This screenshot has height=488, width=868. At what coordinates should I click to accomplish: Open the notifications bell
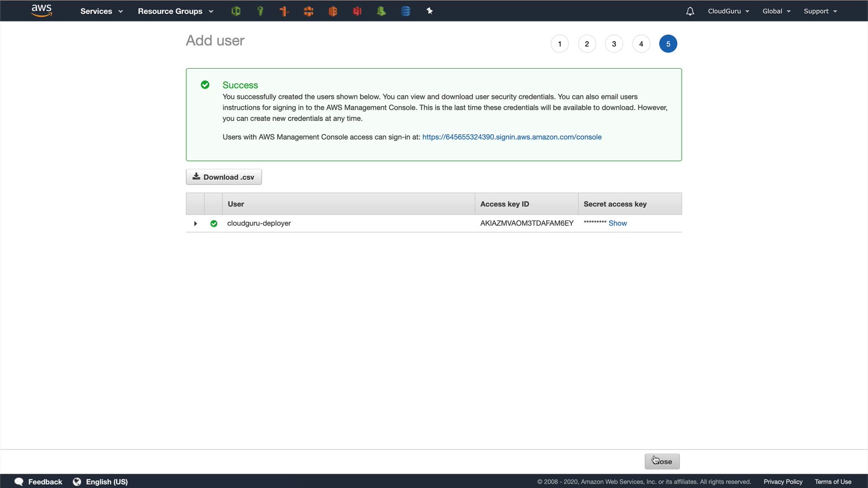pos(690,11)
